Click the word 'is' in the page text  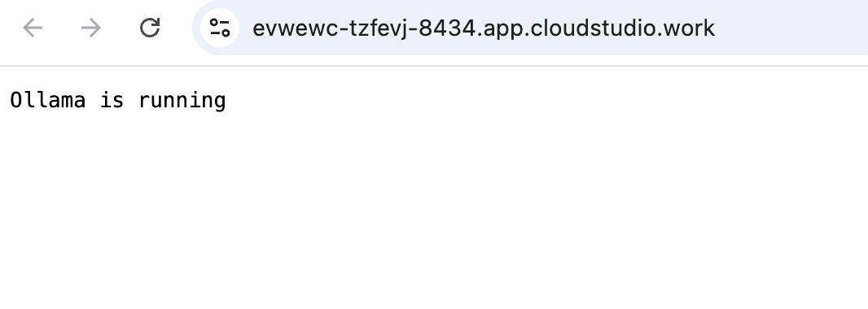tap(112, 101)
